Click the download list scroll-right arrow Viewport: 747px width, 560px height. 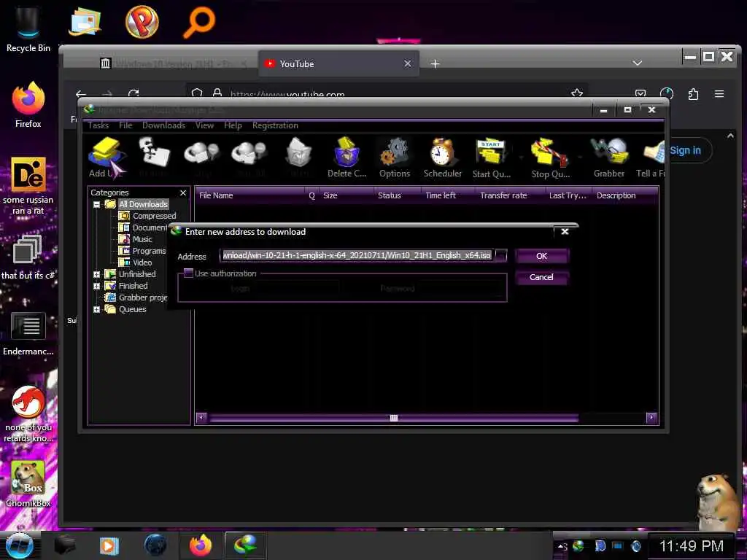[x=651, y=418]
